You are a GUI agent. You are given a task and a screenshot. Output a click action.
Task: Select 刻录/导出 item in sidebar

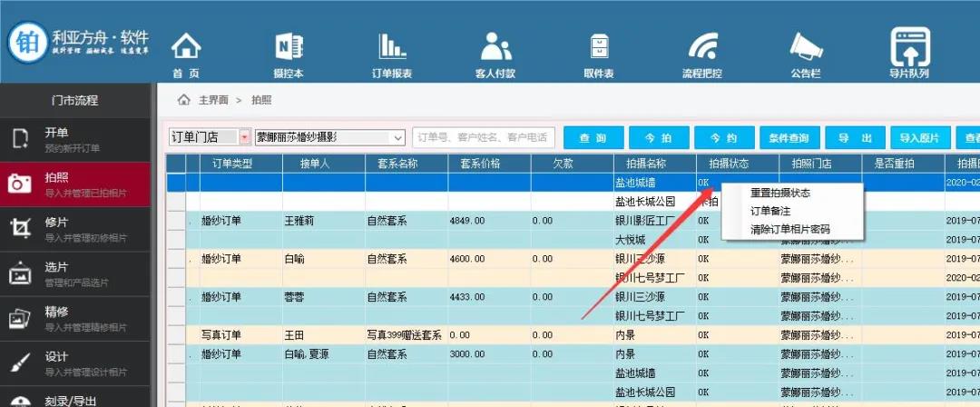[75, 398]
